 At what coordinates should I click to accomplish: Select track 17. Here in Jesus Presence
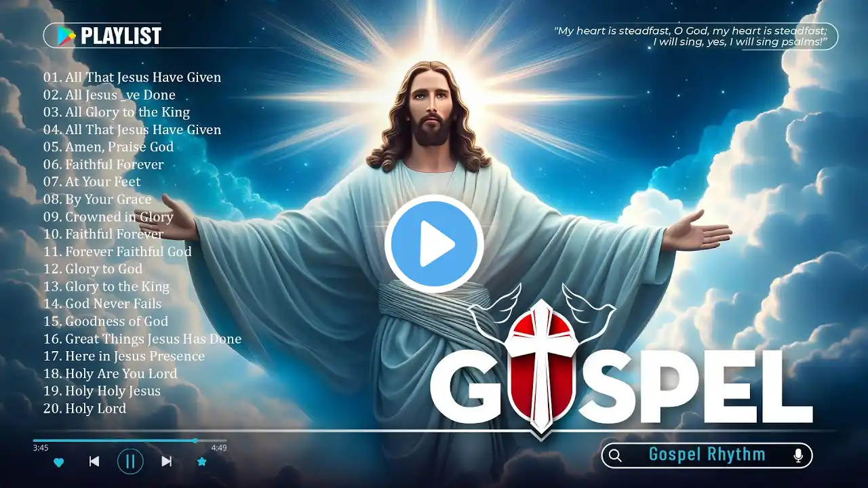124,356
